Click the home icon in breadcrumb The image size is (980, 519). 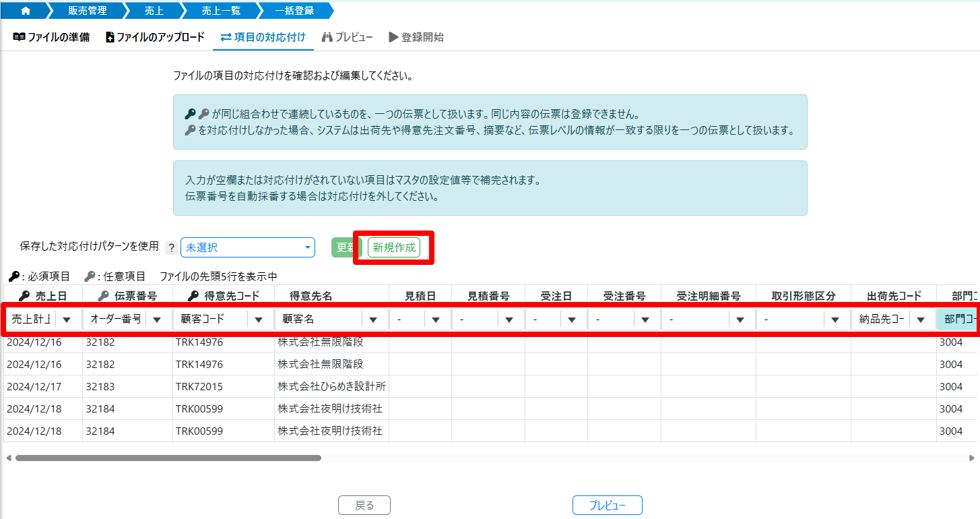pos(26,11)
